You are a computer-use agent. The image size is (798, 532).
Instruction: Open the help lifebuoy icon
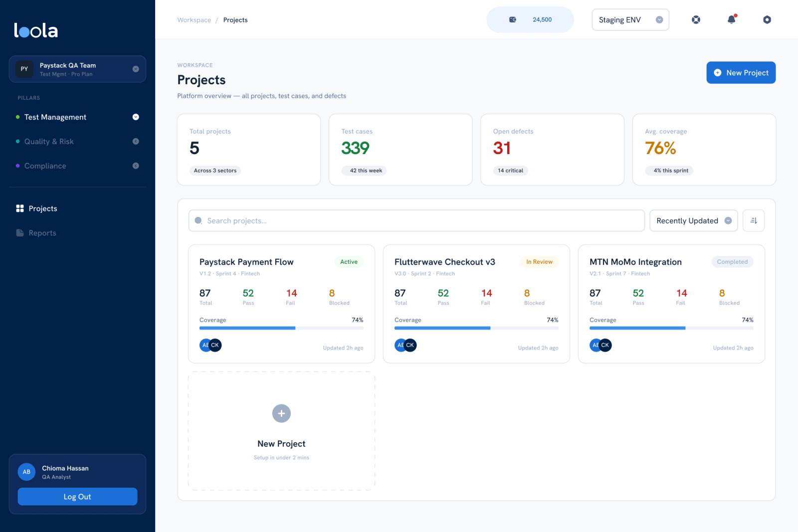[696, 19]
